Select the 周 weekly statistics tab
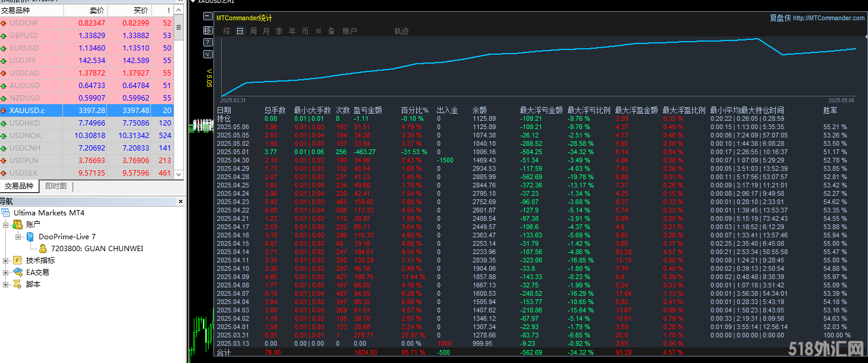The width and height of the screenshot is (868, 363). [253, 31]
